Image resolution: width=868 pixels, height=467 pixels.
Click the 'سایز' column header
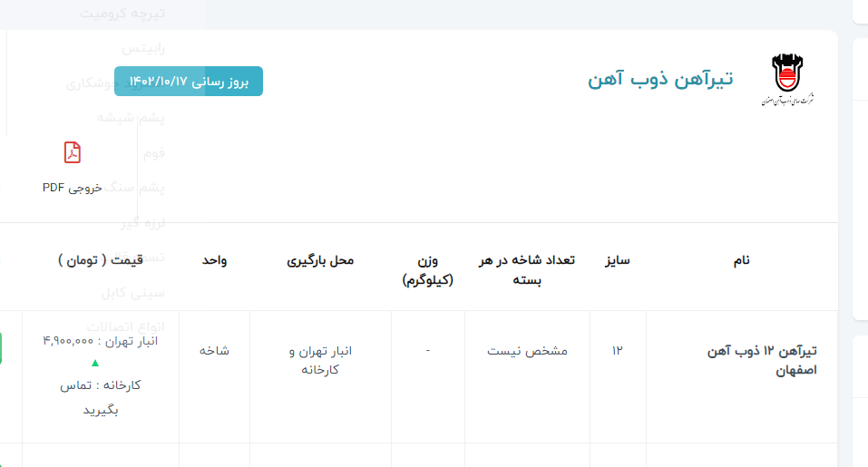(x=618, y=261)
